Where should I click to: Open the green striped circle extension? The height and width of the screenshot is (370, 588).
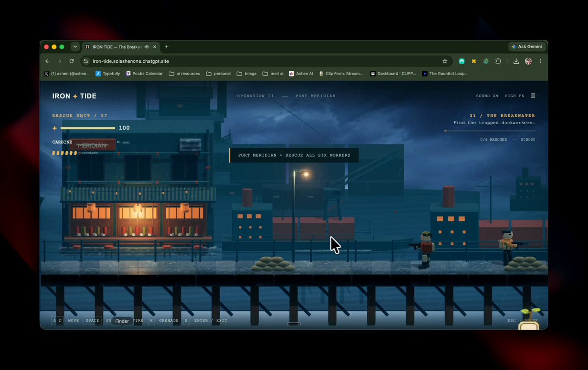coord(486,61)
